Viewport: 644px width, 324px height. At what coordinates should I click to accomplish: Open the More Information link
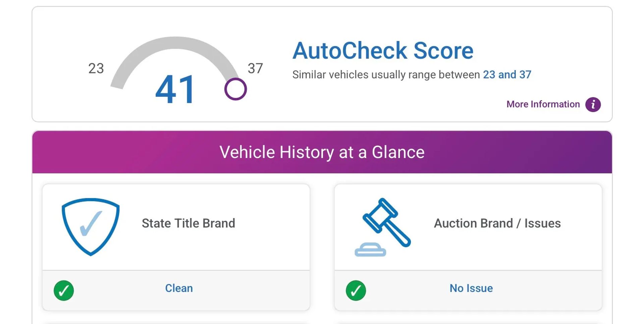point(543,104)
